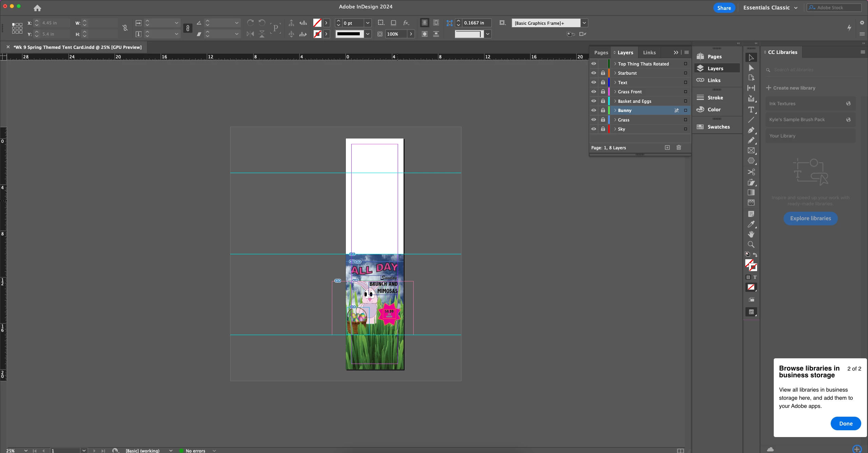The image size is (868, 453).
Task: Select the Pen tool
Action: click(751, 130)
